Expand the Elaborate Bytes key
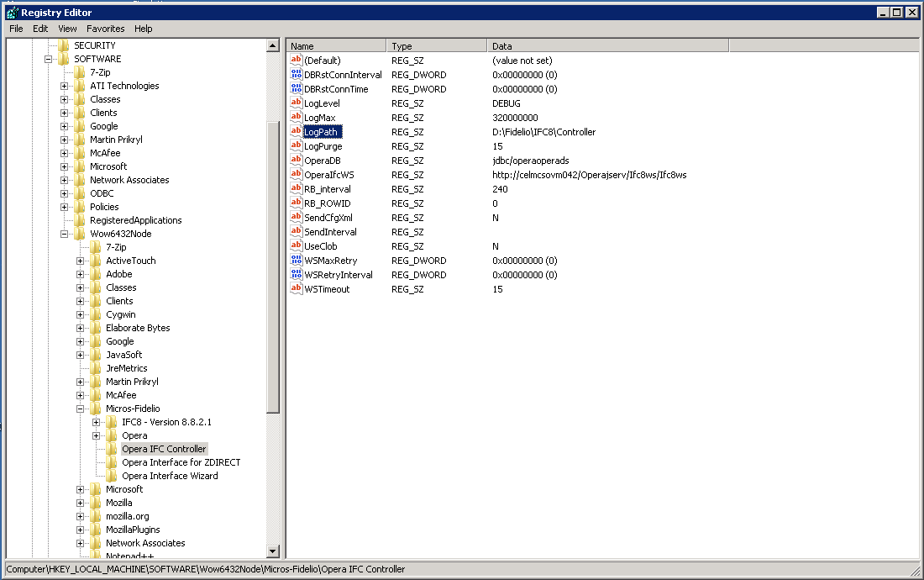The image size is (924, 580). 80,329
